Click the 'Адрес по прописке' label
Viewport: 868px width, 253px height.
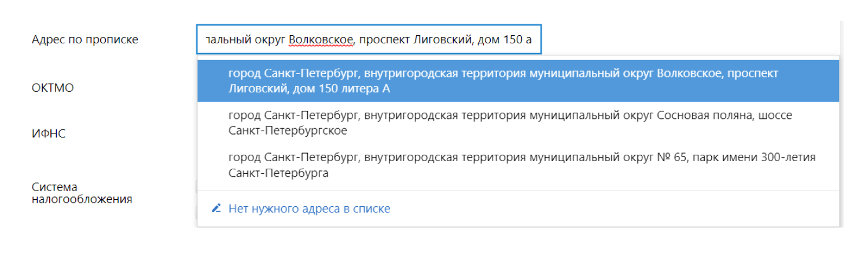(85, 40)
